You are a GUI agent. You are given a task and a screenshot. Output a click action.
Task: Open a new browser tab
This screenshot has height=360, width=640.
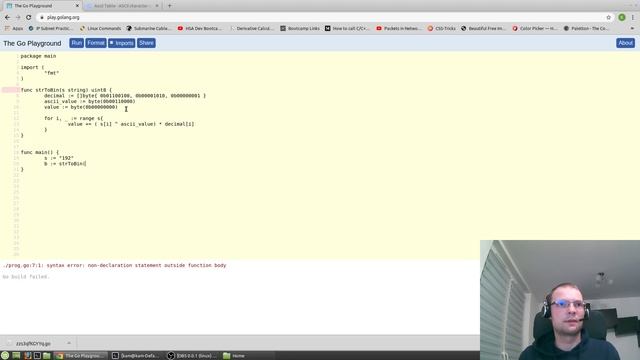[x=169, y=6]
